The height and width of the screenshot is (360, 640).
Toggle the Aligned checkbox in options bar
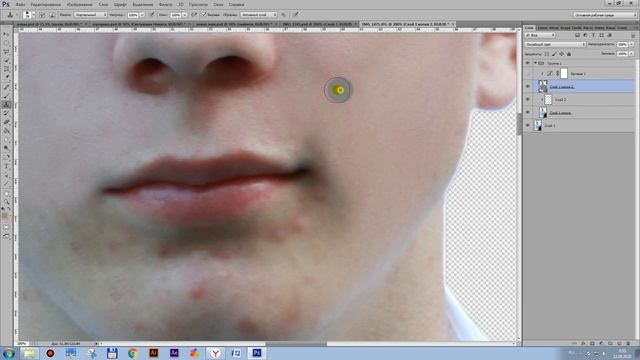click(x=204, y=14)
